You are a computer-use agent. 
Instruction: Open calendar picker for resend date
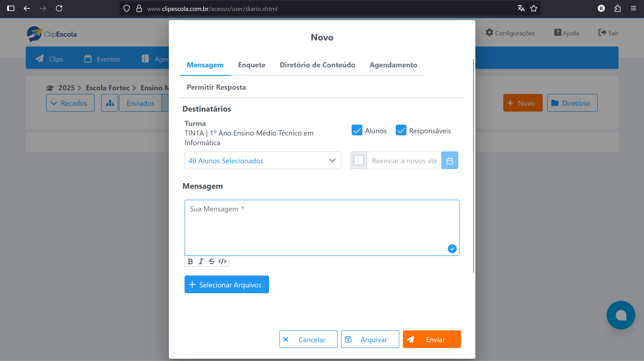coord(449,161)
